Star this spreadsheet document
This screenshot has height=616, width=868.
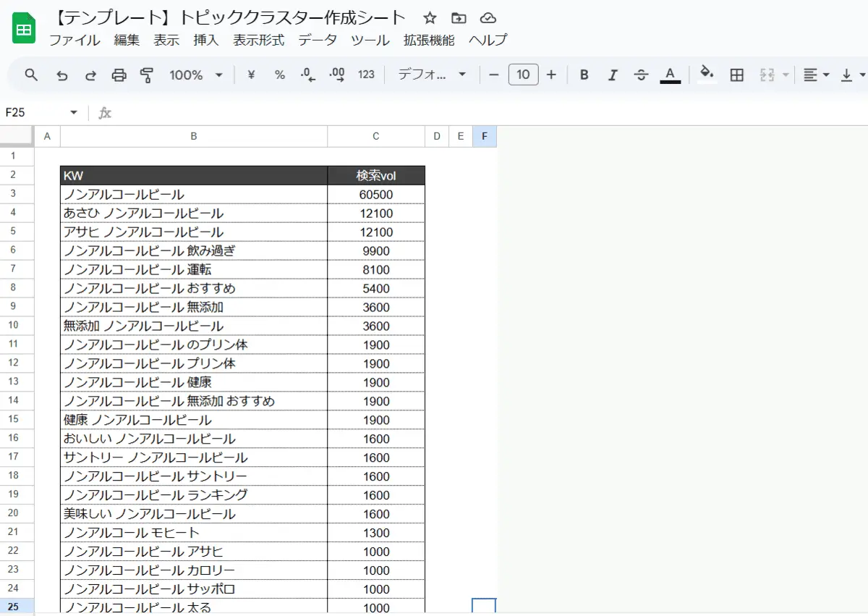(430, 18)
